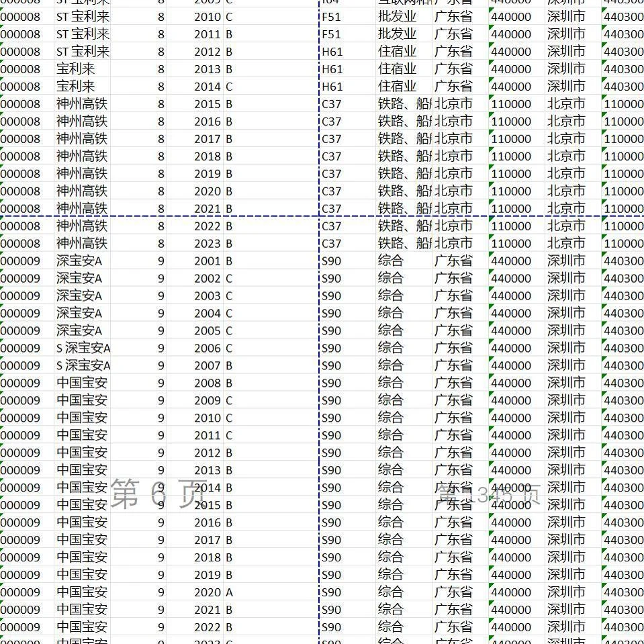Image resolution: width=644 pixels, height=644 pixels.
Task: Click the F51 cell in ST宝利来 2011 row
Action: click(347, 34)
